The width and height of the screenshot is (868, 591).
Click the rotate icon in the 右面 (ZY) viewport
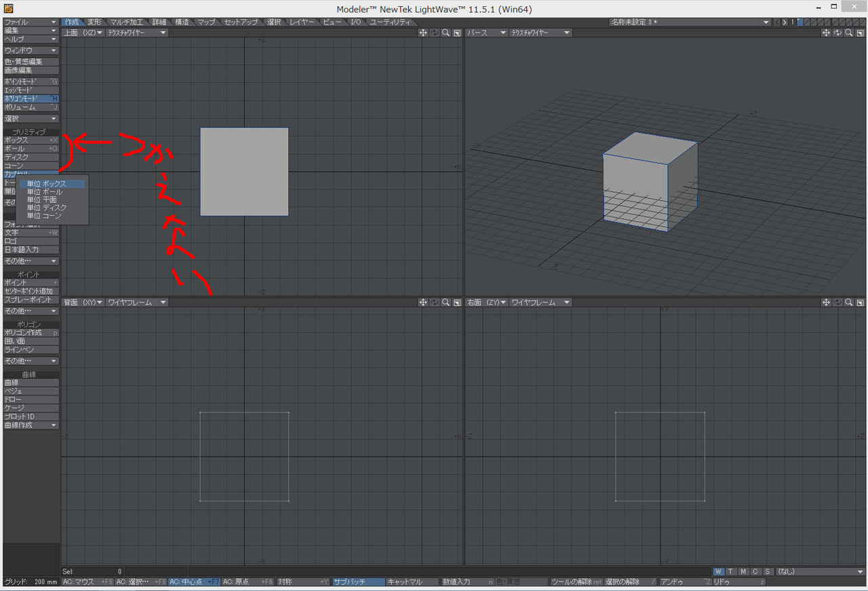(837, 303)
